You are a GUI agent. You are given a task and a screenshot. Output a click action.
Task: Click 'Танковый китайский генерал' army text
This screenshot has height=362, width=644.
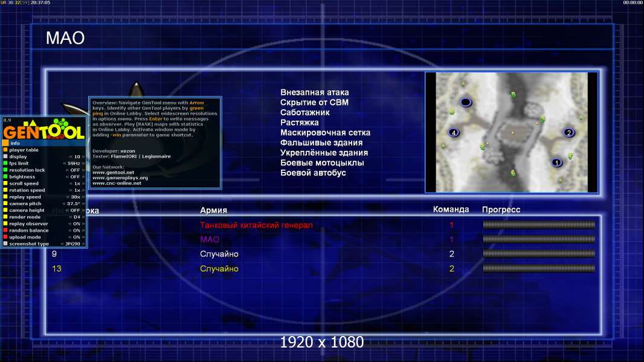(x=256, y=225)
